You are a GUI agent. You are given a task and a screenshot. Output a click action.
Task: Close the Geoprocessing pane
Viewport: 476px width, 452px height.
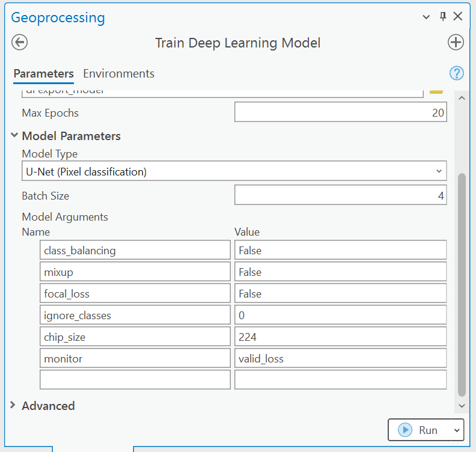point(458,17)
